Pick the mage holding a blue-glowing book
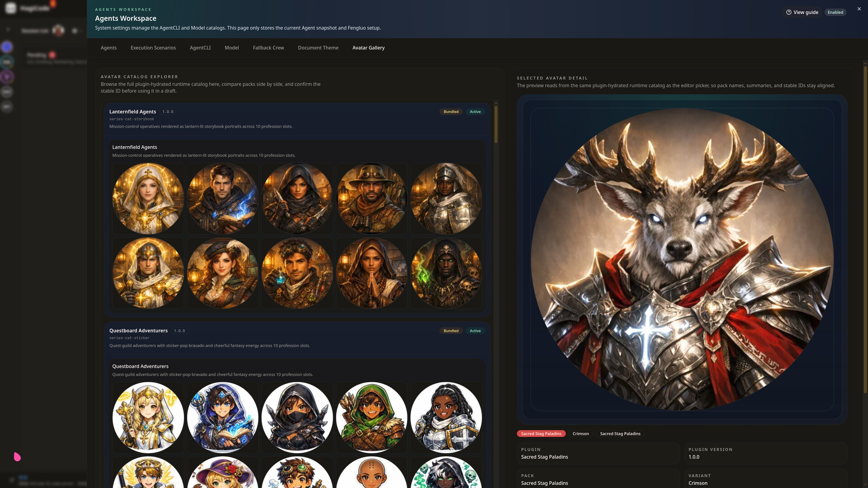The width and height of the screenshot is (868, 488). [222, 198]
